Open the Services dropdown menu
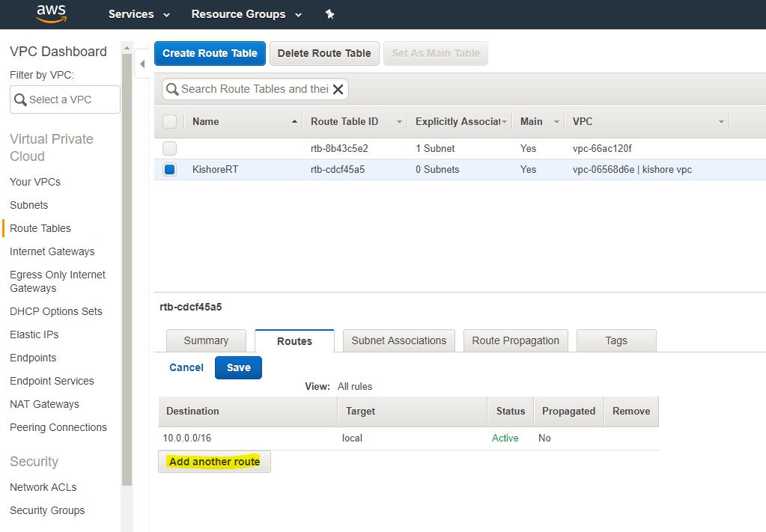Screen dimensions: 766x532 tap(139, 14)
